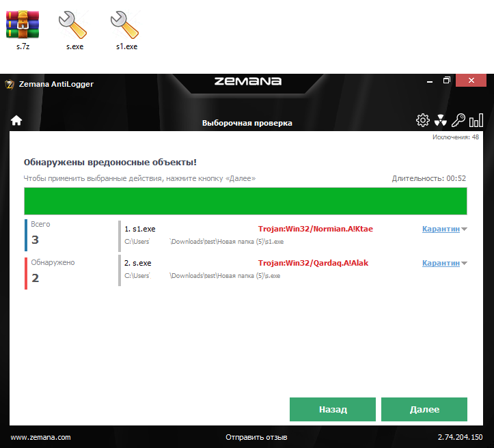Image resolution: width=494 pixels, height=448 pixels.
Task: Click the Длительность: 00:52 text
Action: [429, 178]
